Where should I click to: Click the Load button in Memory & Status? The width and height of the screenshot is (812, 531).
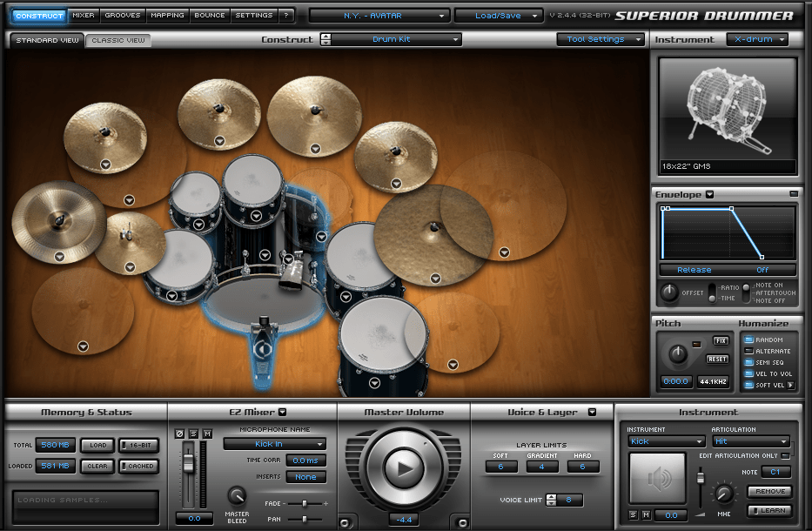pyautogui.click(x=97, y=445)
